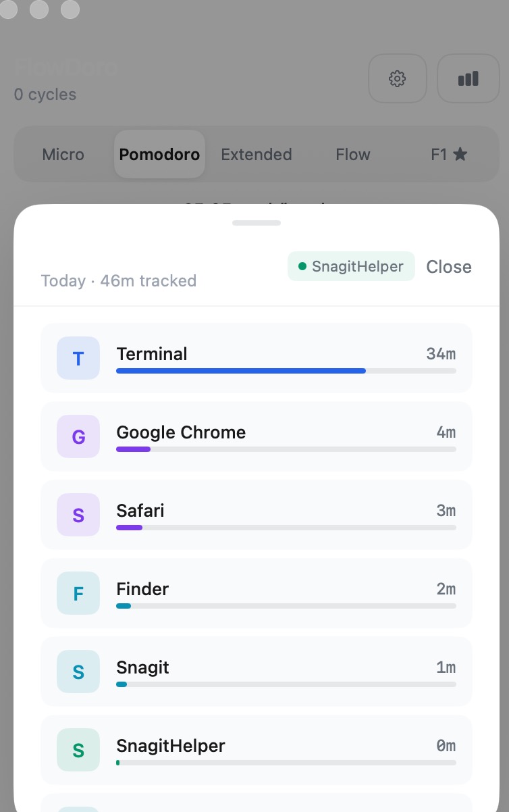Open the statistics bar chart icon
509x812 pixels.
[x=468, y=78]
